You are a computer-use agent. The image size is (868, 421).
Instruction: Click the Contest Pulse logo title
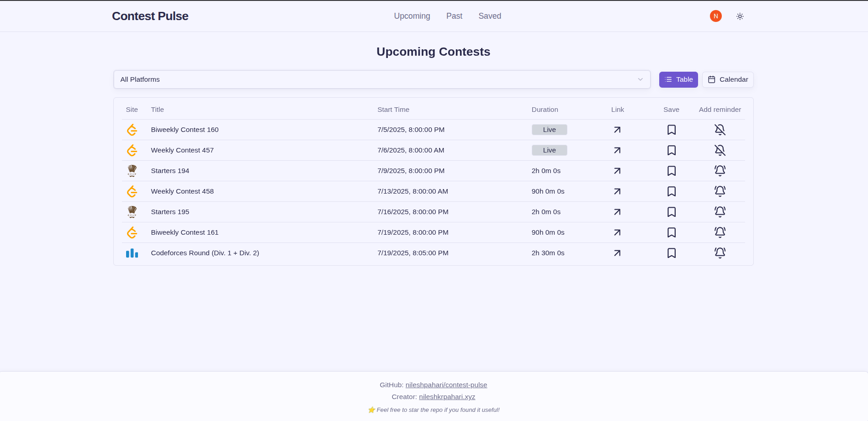[150, 16]
